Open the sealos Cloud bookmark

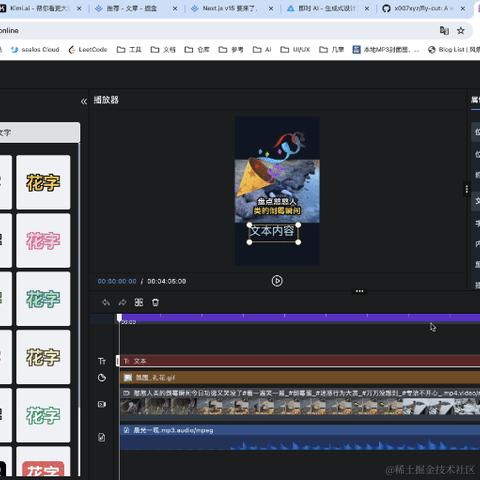point(35,50)
